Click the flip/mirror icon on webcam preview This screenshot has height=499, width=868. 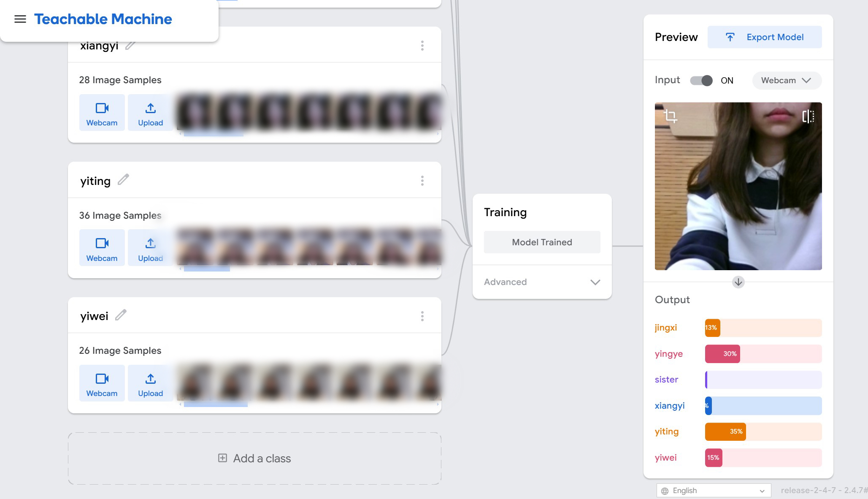click(x=808, y=116)
